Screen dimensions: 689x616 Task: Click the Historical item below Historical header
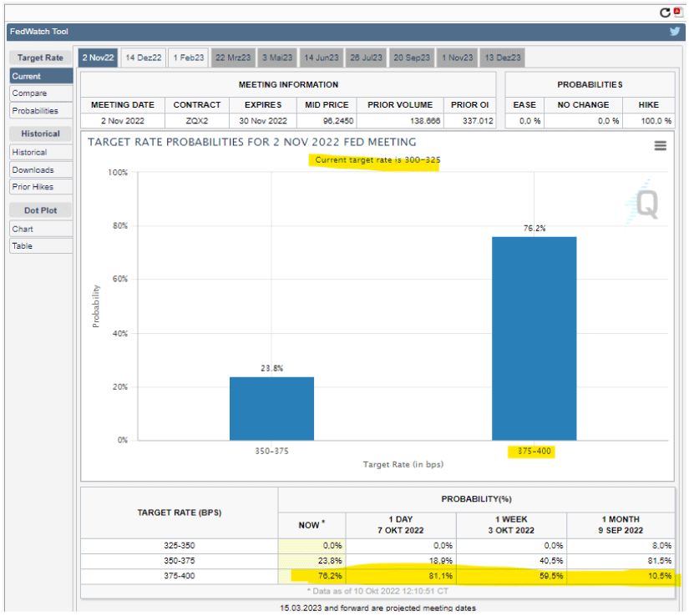(40, 153)
